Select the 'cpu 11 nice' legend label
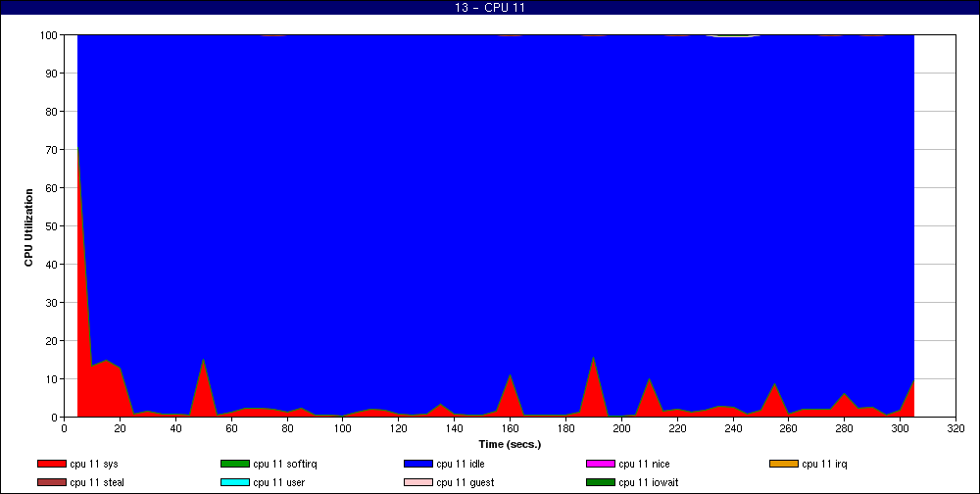 click(x=644, y=464)
